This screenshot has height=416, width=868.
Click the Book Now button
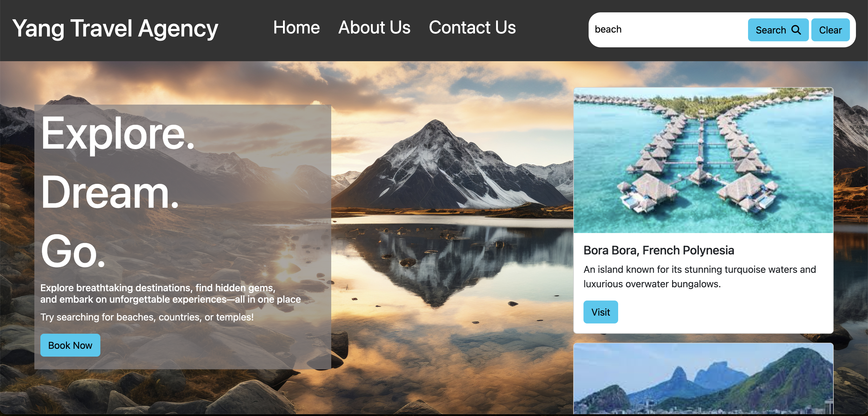[x=70, y=345]
